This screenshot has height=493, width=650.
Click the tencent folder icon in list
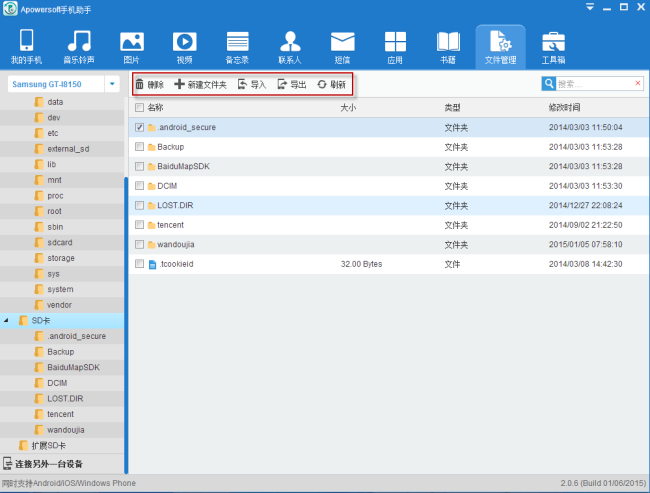pos(151,225)
